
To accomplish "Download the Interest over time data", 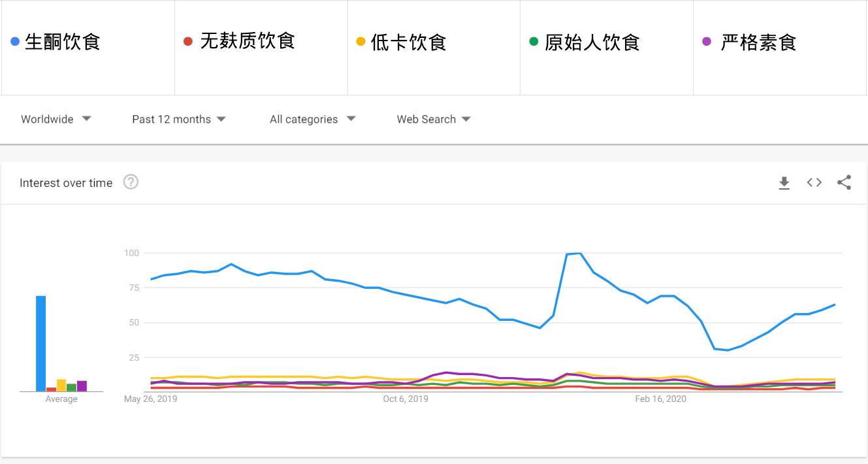I will coord(784,183).
